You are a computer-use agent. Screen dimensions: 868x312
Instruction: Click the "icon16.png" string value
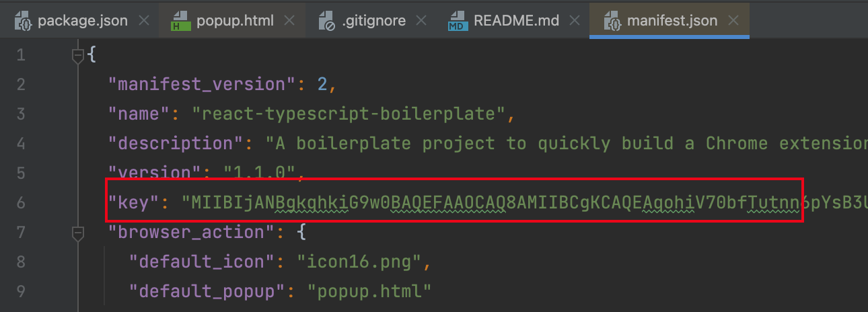(359, 262)
